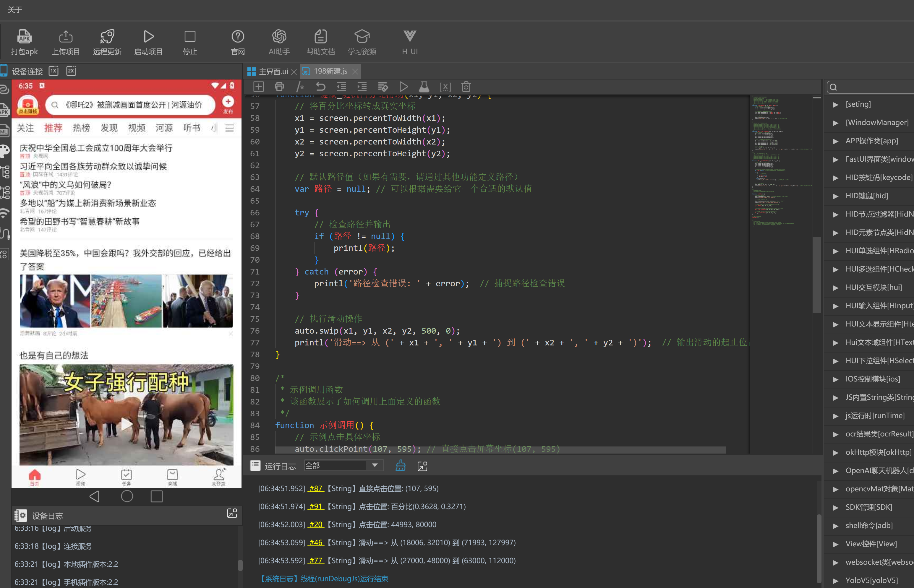Click the API search input field

click(x=871, y=87)
